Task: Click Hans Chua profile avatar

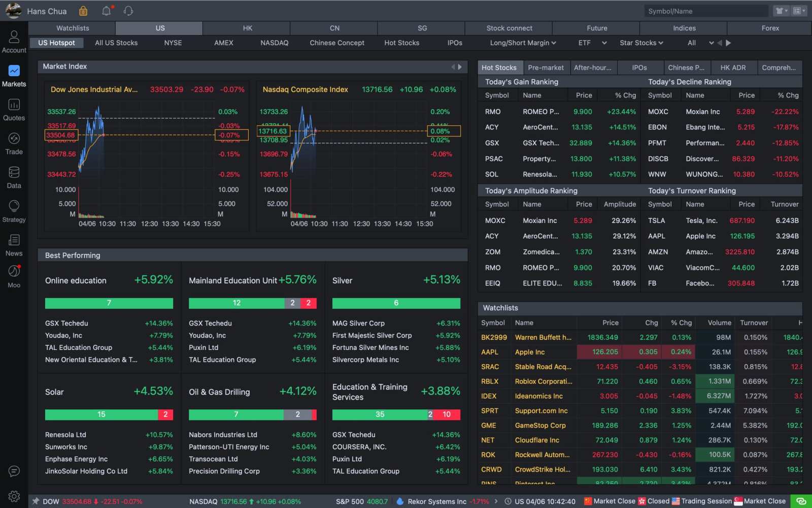Action: coord(13,11)
